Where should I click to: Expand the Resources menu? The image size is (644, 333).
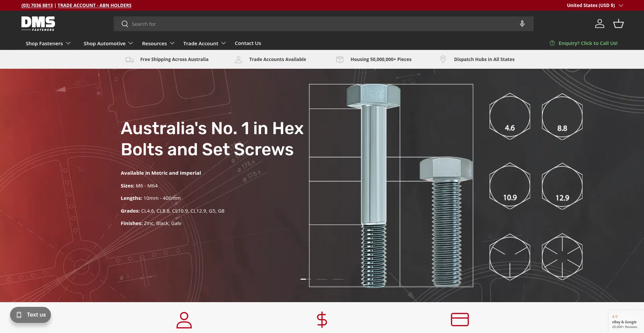point(158,43)
